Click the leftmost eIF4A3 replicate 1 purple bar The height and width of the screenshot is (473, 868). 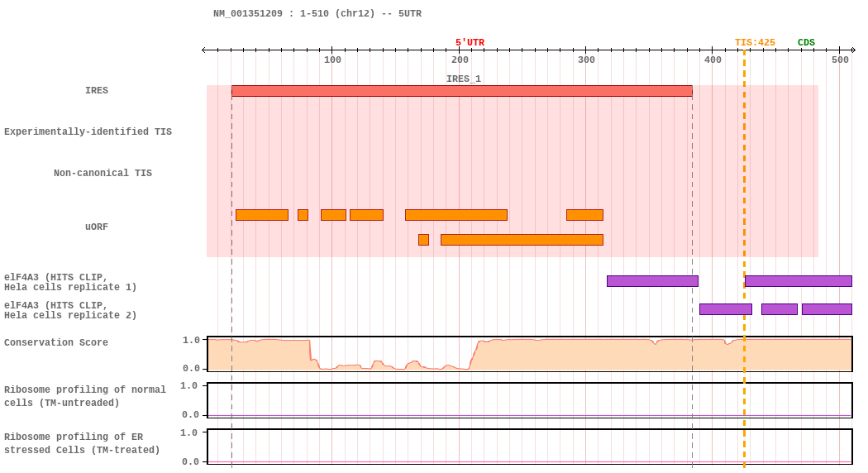click(x=652, y=281)
